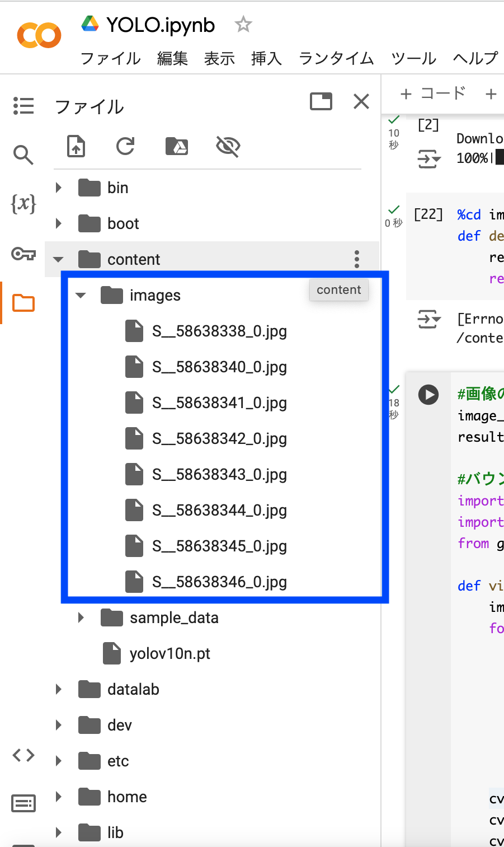Open the ランタイム menu

point(336,58)
